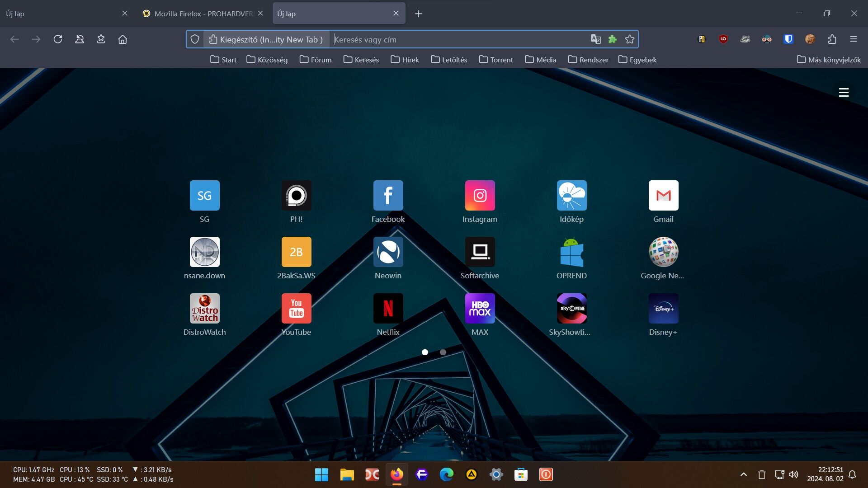Open the Időkép weather shortcut
The image size is (868, 488).
tap(571, 196)
